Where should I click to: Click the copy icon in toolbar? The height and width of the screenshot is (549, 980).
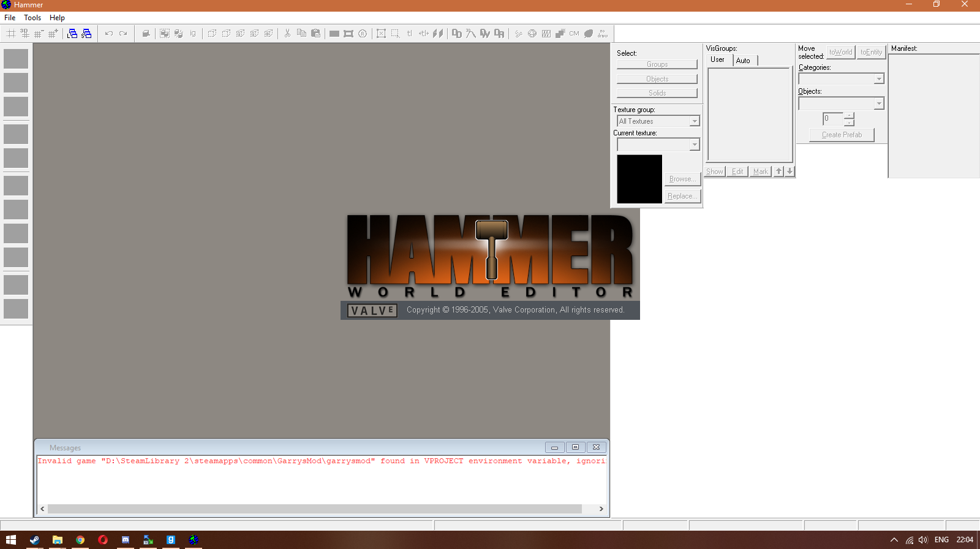click(301, 34)
